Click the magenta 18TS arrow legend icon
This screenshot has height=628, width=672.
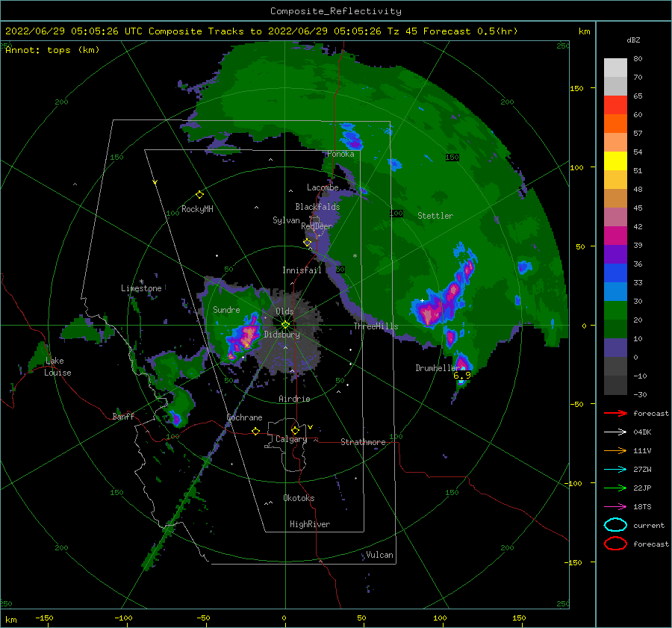[615, 507]
